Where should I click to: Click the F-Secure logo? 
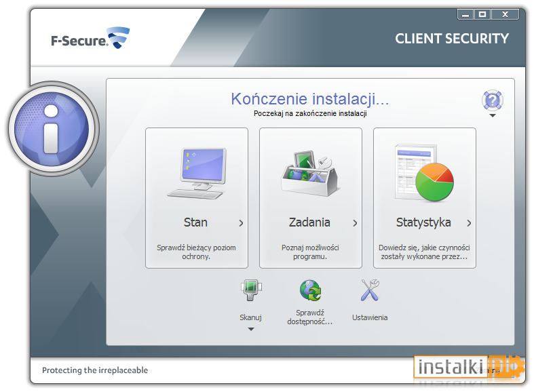click(x=90, y=38)
